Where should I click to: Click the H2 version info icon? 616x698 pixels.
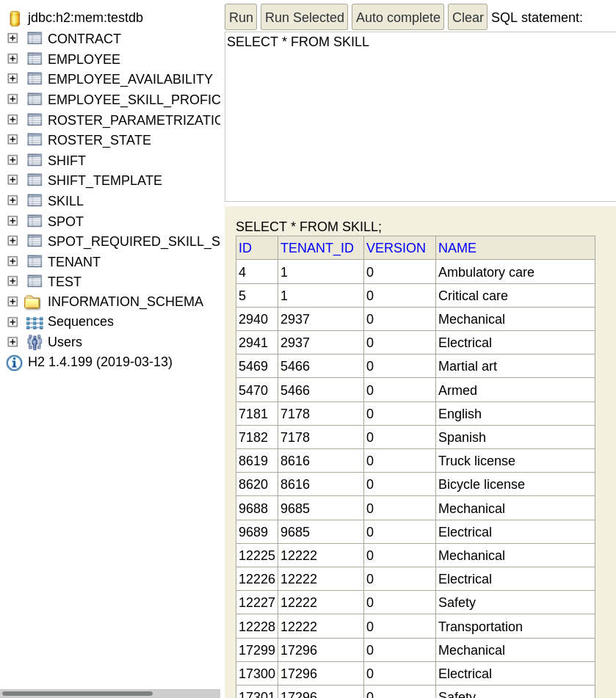(14, 363)
